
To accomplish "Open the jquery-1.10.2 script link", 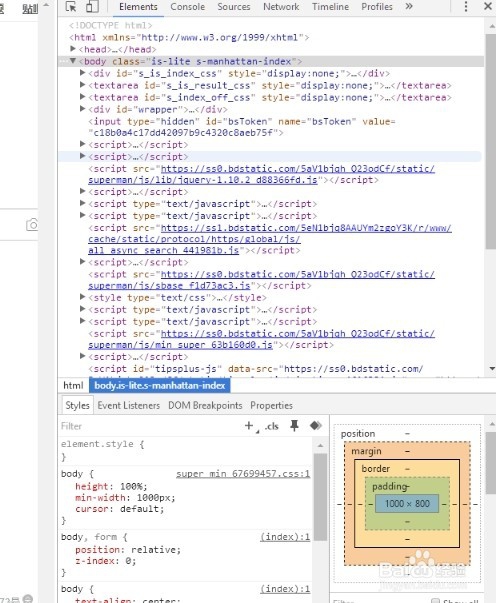I will tap(261, 174).
